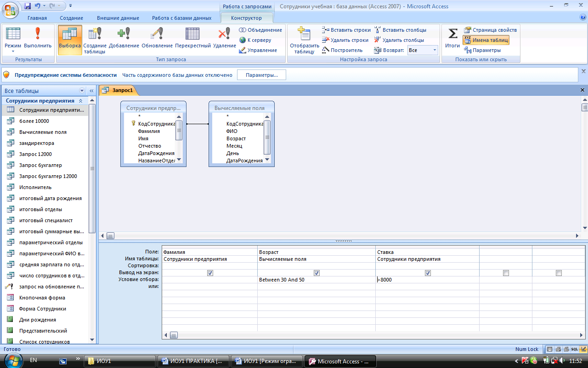Select the Конструктор ribbon tab
Viewport: 588px width, 368px height.
click(x=247, y=18)
